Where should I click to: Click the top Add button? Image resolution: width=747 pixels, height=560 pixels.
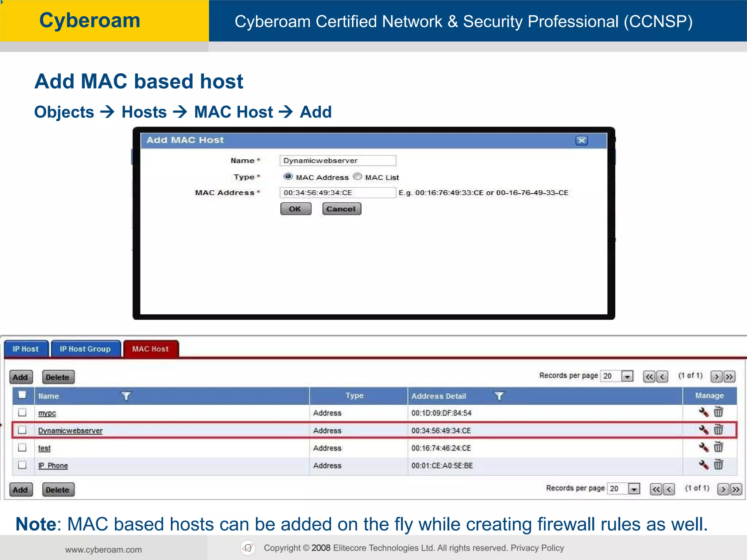tap(21, 377)
